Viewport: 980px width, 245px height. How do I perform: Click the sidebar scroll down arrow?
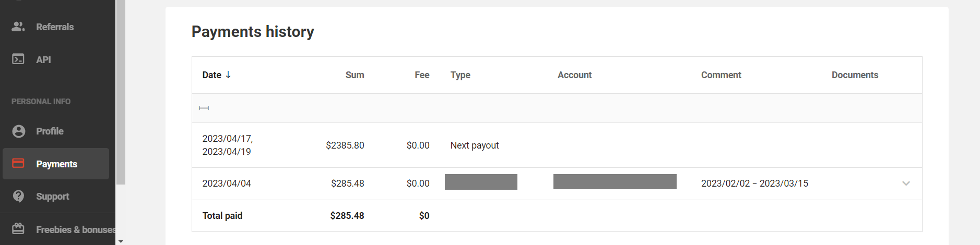[x=121, y=241]
